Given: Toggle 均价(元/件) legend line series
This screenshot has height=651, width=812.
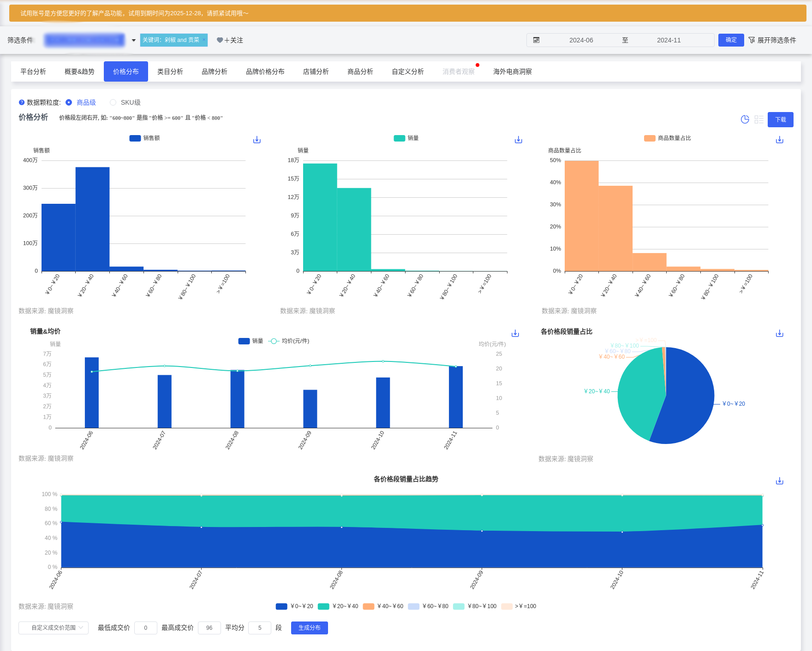Looking at the screenshot, I should 289,341.
